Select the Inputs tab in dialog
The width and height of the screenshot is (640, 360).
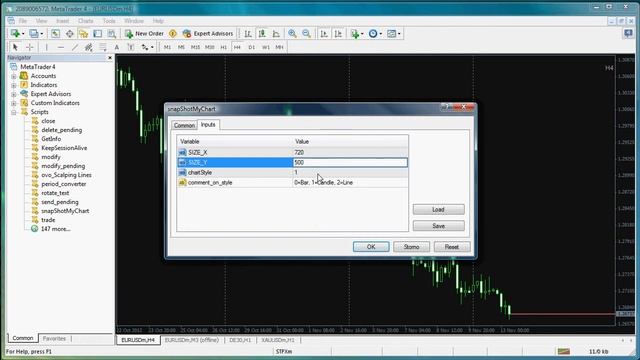[x=208, y=124]
